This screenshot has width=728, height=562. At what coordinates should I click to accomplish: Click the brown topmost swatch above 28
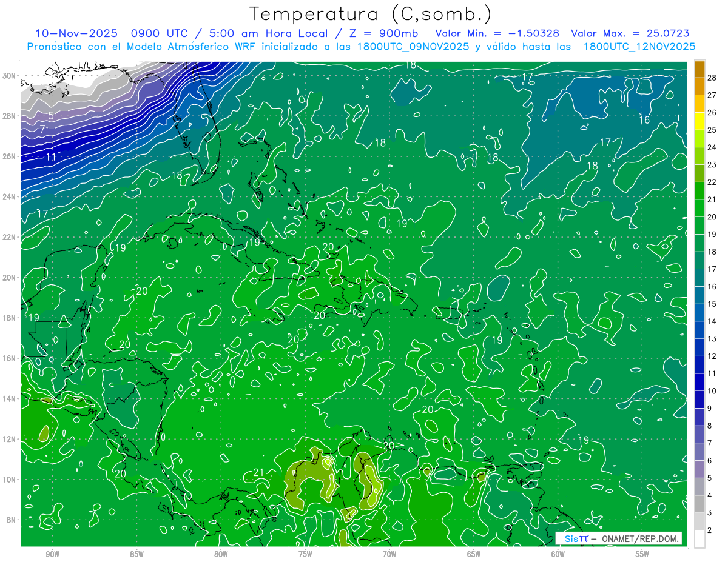[x=700, y=69]
